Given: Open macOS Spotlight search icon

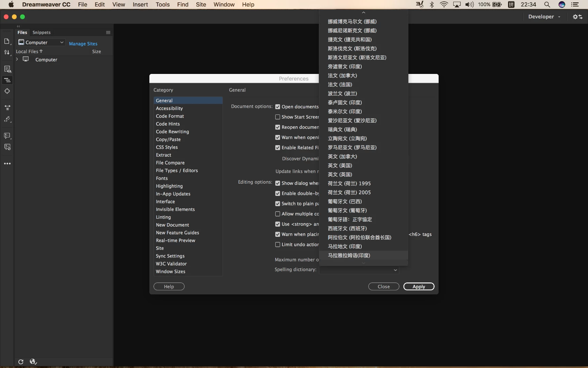Looking at the screenshot, I should (547, 4).
